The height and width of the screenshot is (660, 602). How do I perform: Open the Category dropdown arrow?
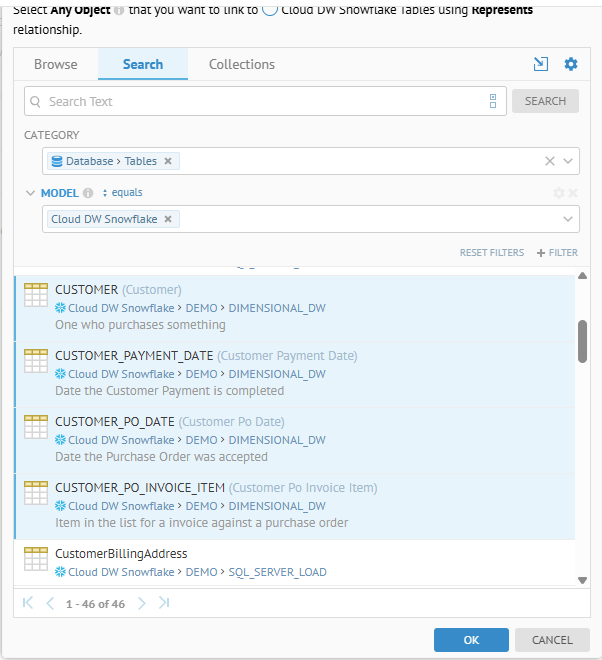[569, 161]
